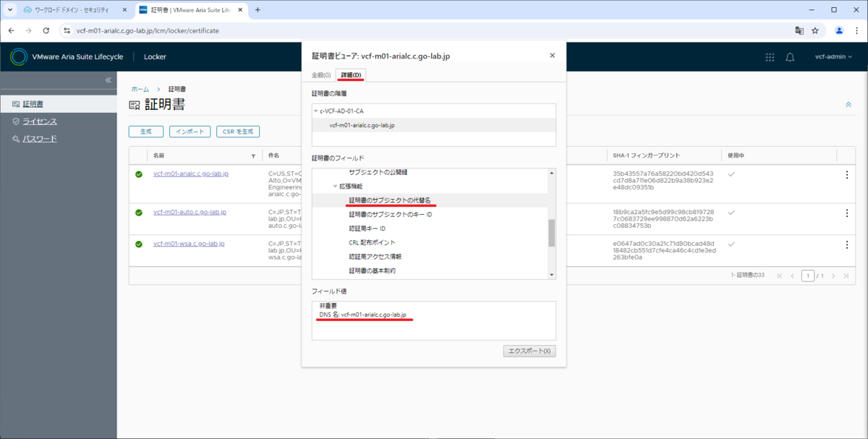Image resolution: width=868 pixels, height=439 pixels.
Task: Click the address bar URL field
Action: (x=427, y=31)
